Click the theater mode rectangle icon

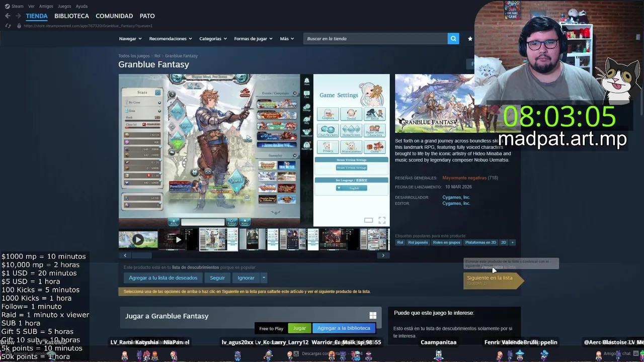pyautogui.click(x=368, y=220)
